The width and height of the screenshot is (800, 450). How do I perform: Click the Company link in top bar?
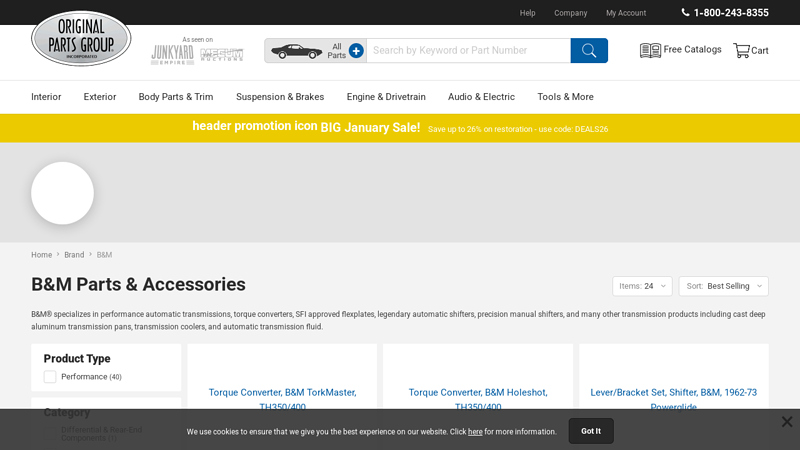click(x=570, y=13)
